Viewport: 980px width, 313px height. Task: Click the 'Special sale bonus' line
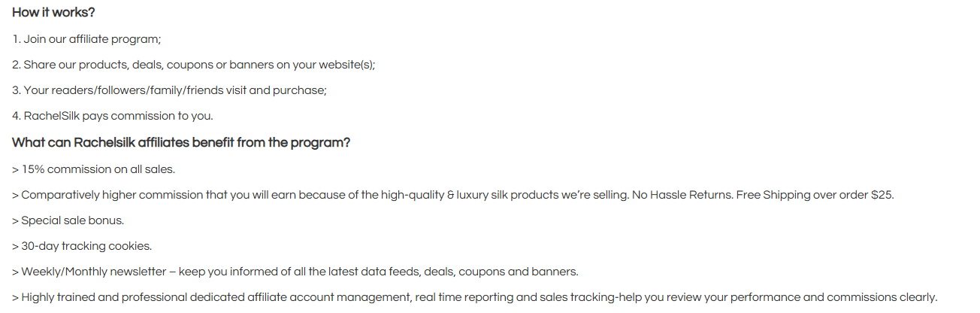click(x=68, y=220)
